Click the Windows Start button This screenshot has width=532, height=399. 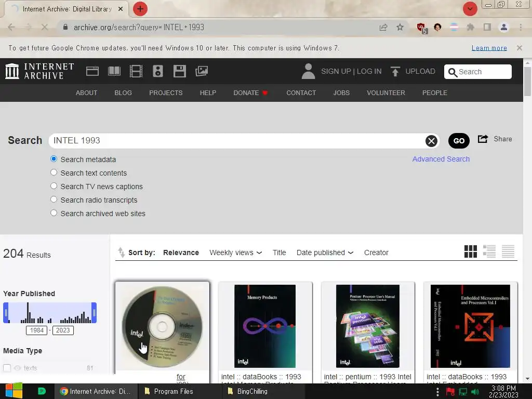(x=14, y=391)
